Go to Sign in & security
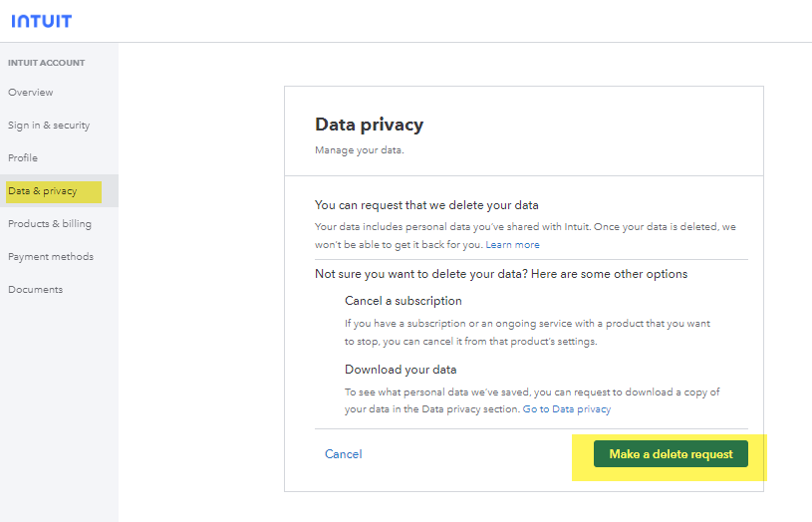812x522 pixels. coord(49,126)
